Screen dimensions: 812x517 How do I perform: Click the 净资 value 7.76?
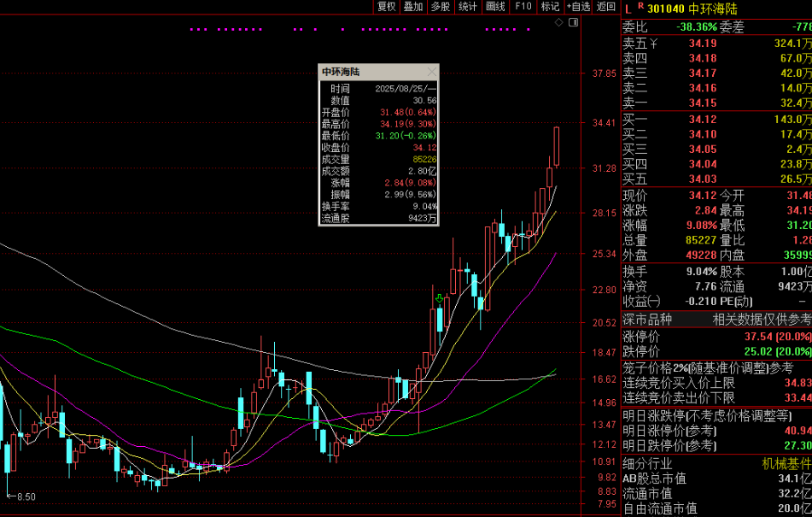point(706,286)
